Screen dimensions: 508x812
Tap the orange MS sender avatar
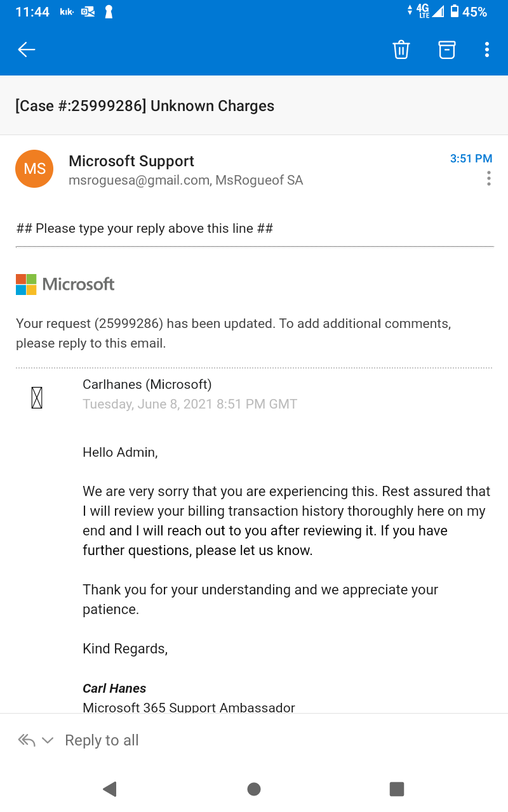coord(34,169)
